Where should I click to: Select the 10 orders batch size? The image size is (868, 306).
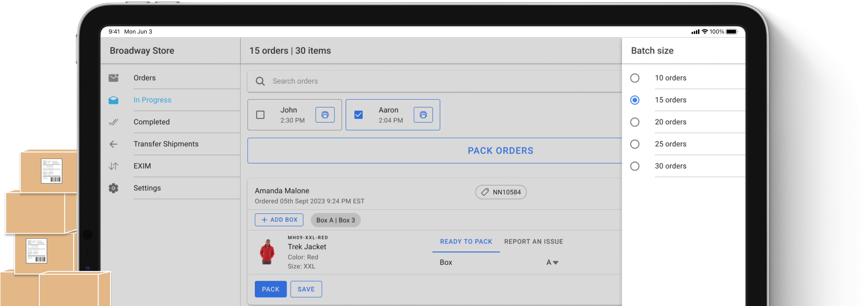tap(635, 78)
